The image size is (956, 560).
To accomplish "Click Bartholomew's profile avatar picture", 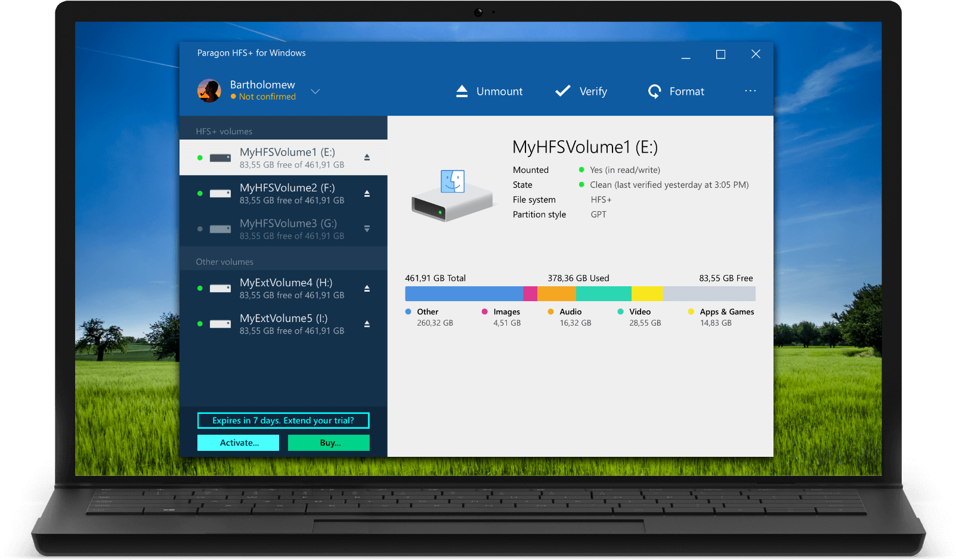I will [209, 91].
